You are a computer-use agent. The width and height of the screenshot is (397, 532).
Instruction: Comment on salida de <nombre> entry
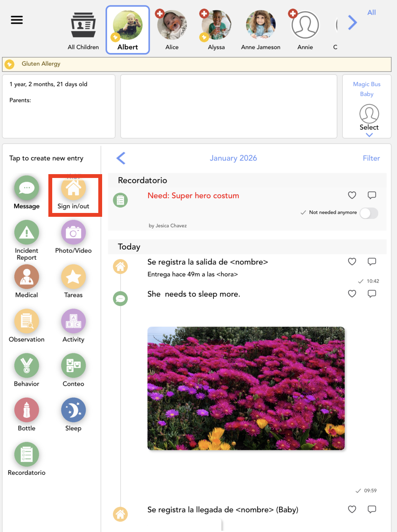(372, 262)
